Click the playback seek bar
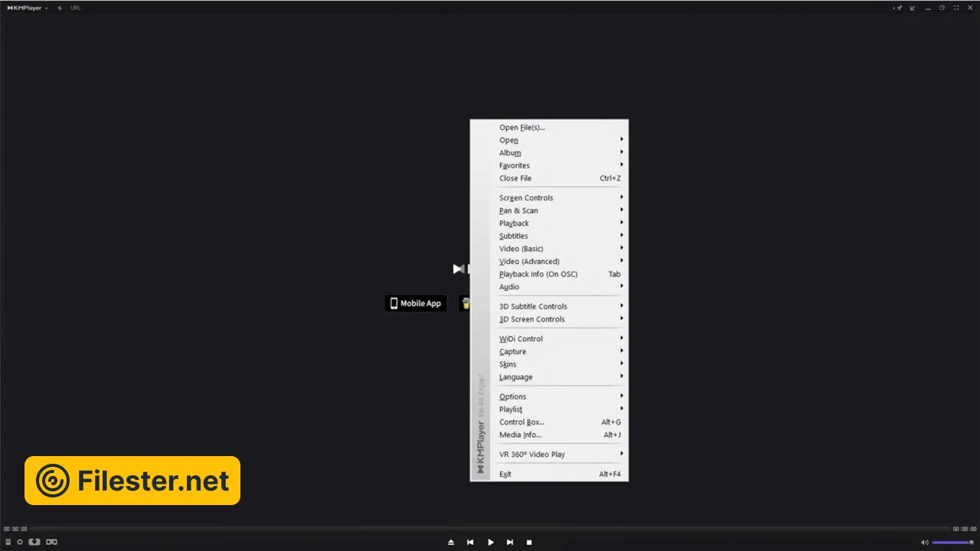980x551 pixels. (x=490, y=529)
